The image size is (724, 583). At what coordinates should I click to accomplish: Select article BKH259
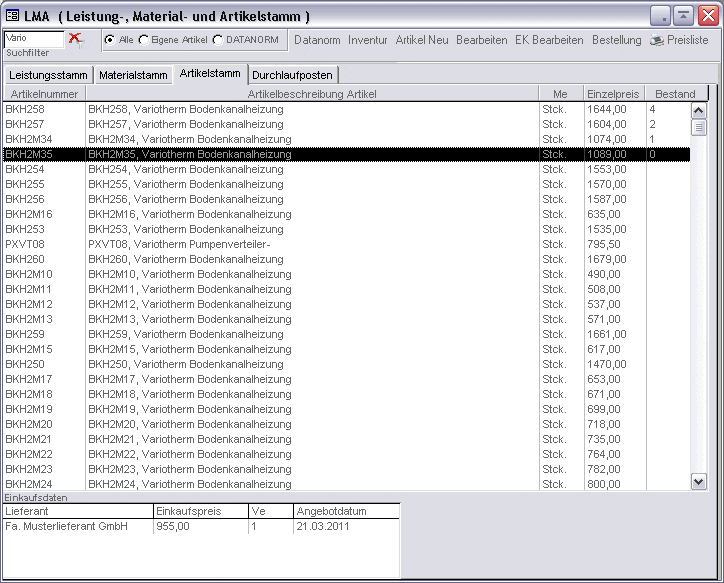(x=347, y=334)
